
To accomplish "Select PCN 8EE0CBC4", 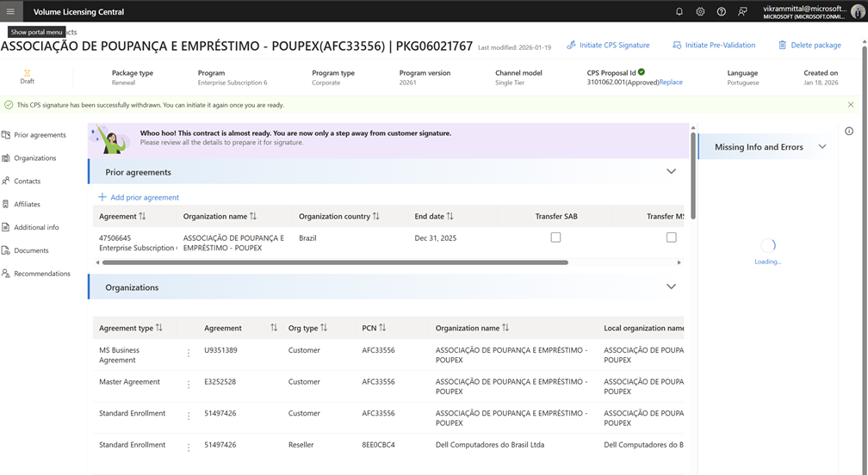I will [x=378, y=445].
